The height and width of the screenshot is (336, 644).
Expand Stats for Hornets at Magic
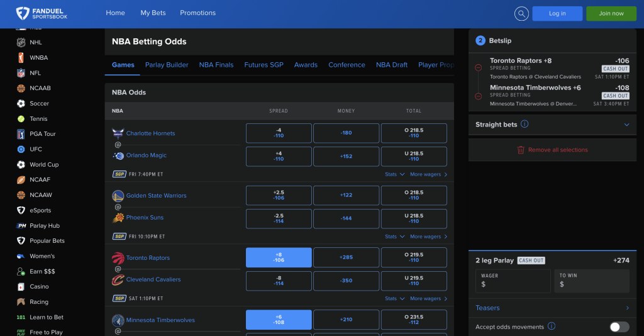pos(395,174)
